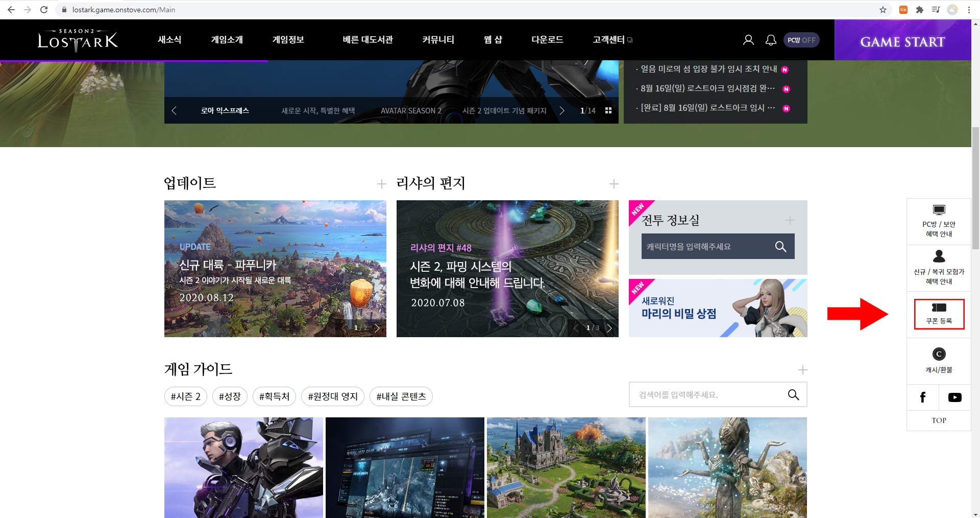The image size is (980, 518).
Task: Open 신규 / 복귀 모험가 혜택 안내 item
Action: coord(939,269)
